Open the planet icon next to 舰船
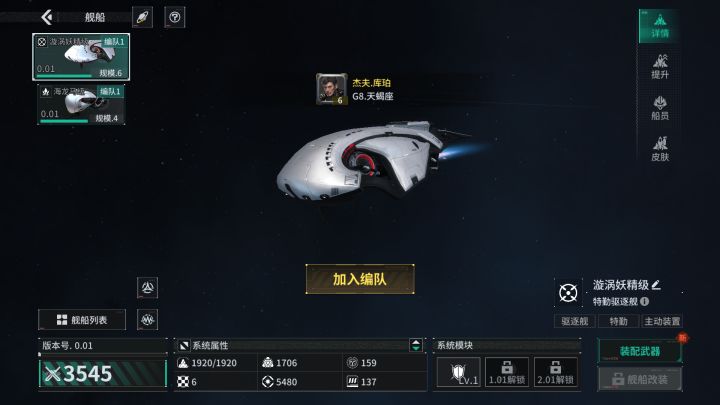 (x=142, y=17)
